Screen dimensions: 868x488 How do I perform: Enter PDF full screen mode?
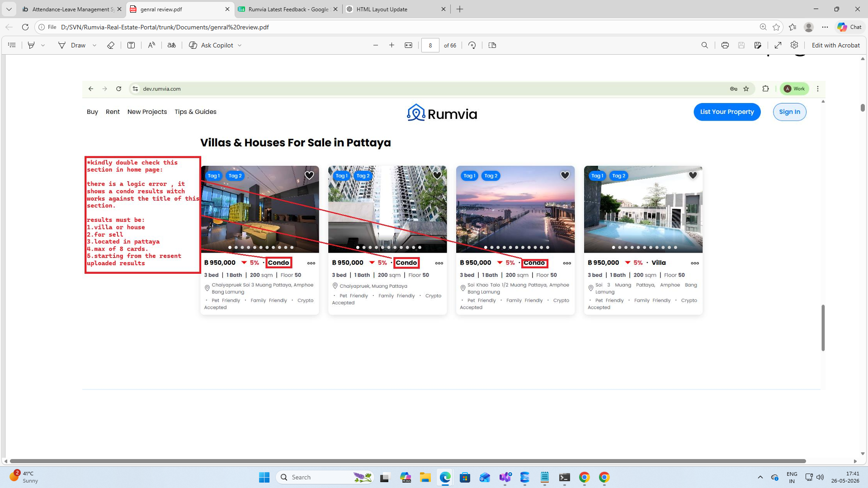(x=778, y=45)
